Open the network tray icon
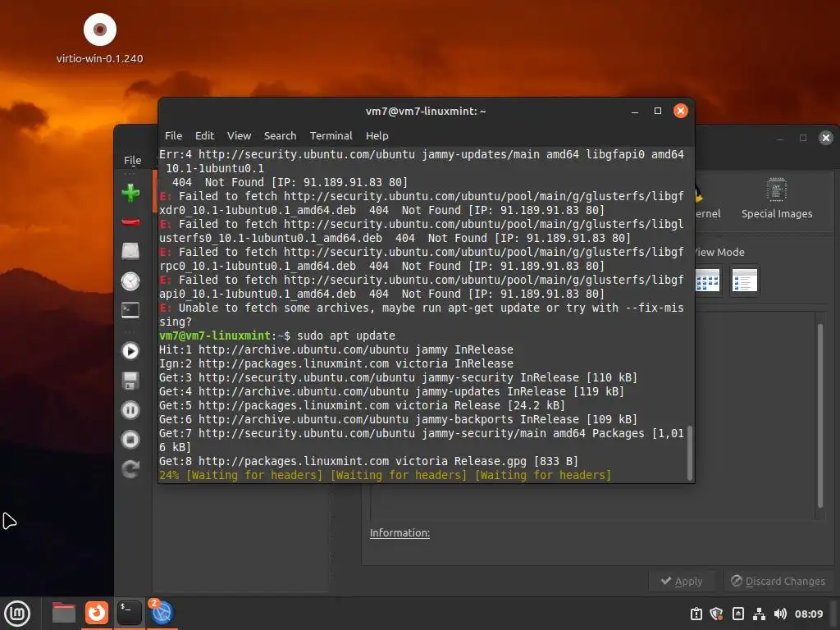This screenshot has width=840, height=630. 759,614
